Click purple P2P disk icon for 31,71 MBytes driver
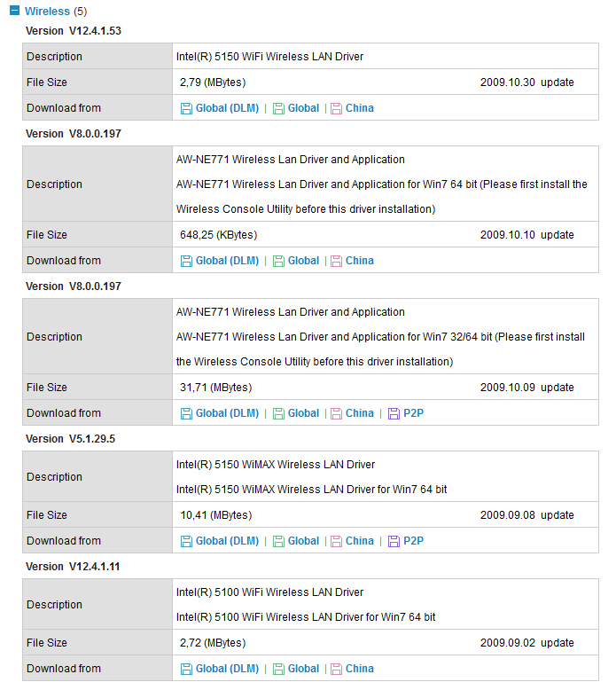 pyautogui.click(x=394, y=413)
